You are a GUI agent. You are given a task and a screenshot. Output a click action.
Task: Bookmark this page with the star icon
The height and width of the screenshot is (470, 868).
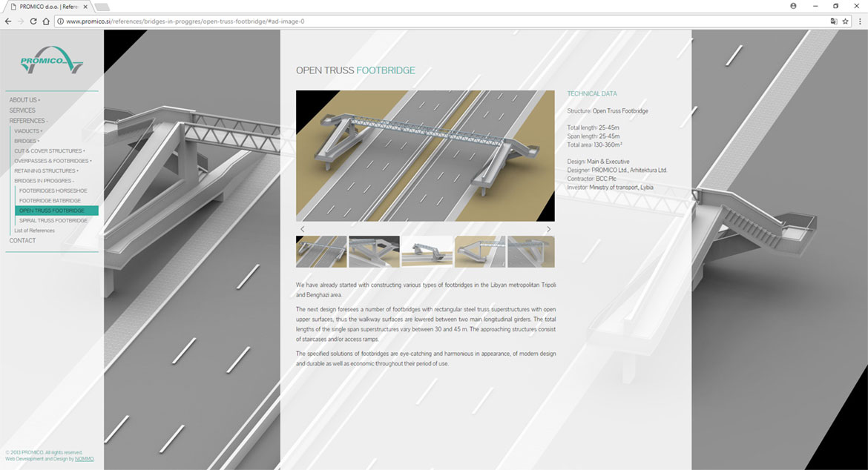(x=845, y=21)
